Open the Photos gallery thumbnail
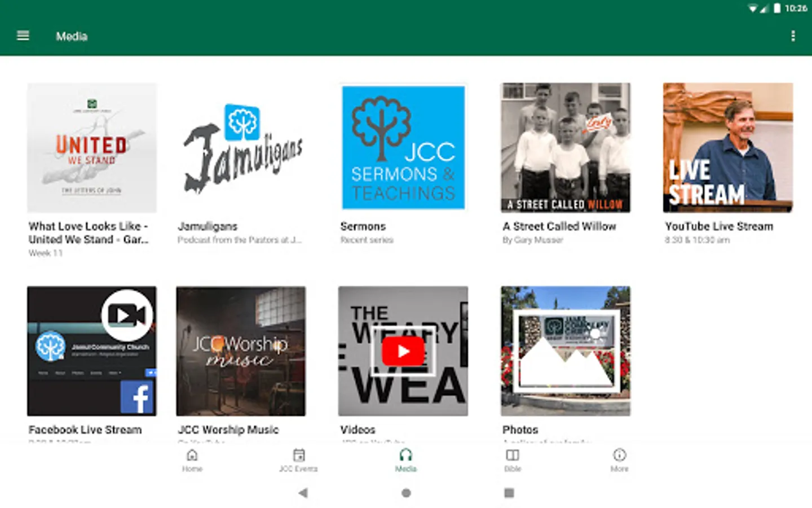 coord(566,351)
